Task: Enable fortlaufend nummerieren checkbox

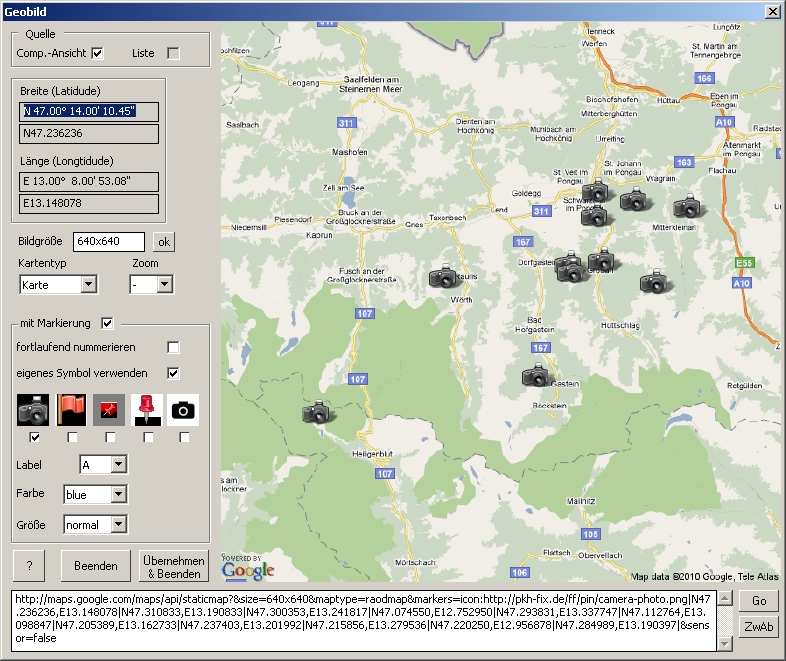Action: pos(173,347)
